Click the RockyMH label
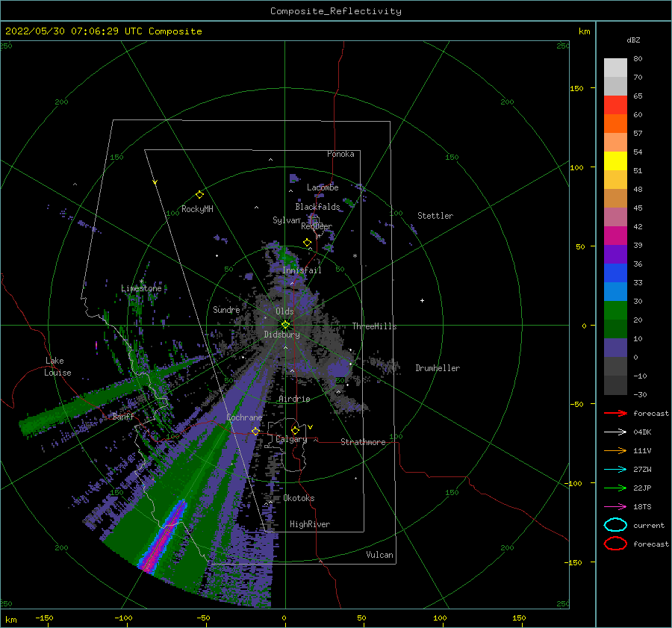This screenshot has width=672, height=628. point(197,209)
